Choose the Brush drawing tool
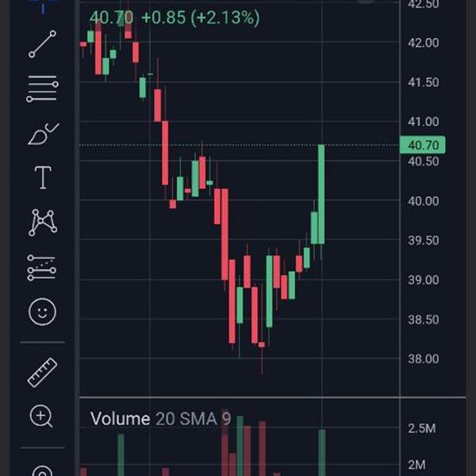 click(x=43, y=133)
